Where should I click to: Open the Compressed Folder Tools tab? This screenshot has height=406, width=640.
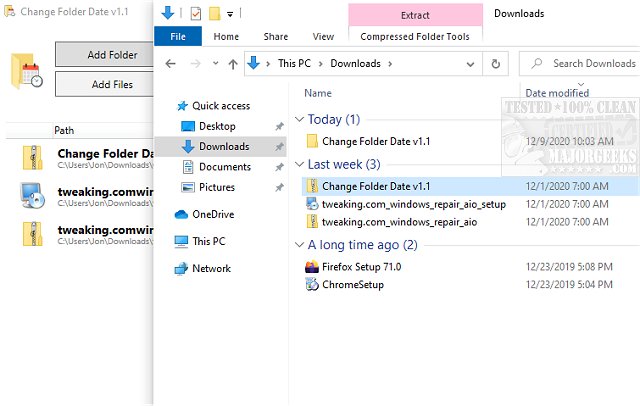[x=415, y=37]
